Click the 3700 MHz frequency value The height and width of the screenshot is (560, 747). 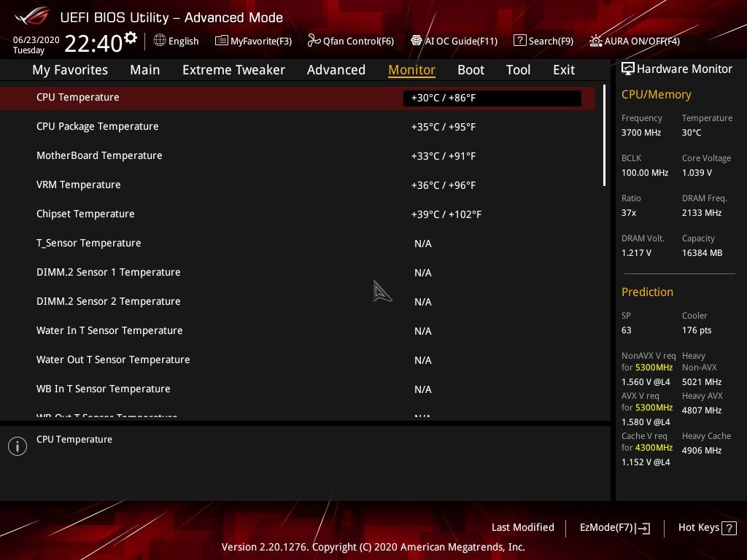point(640,133)
